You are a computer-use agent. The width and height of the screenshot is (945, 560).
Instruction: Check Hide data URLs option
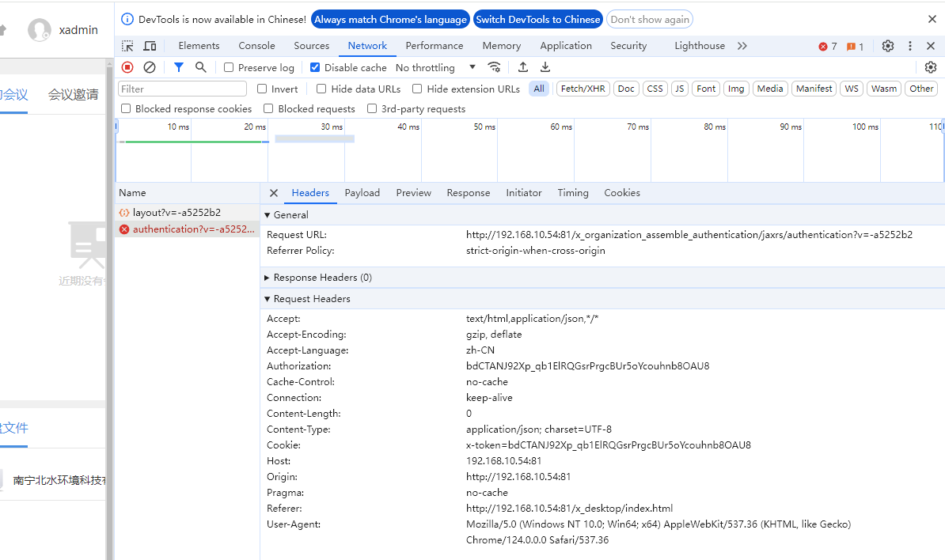point(321,89)
